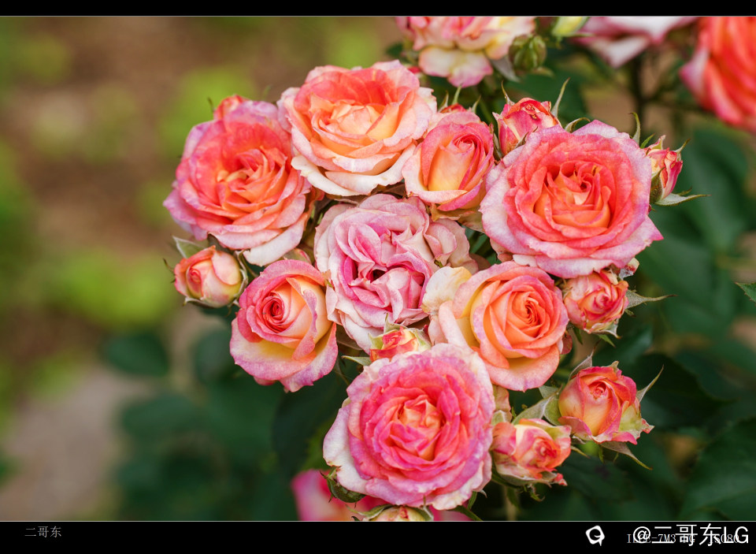The width and height of the screenshot is (756, 554).
Task: Click the lower-left half-open pink rose
Action: click(x=283, y=323)
